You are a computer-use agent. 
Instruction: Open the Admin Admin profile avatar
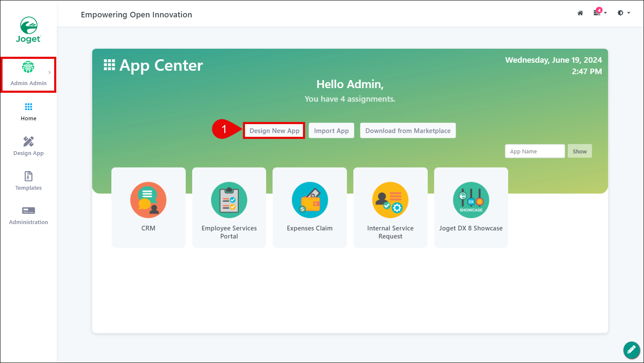coord(28,67)
